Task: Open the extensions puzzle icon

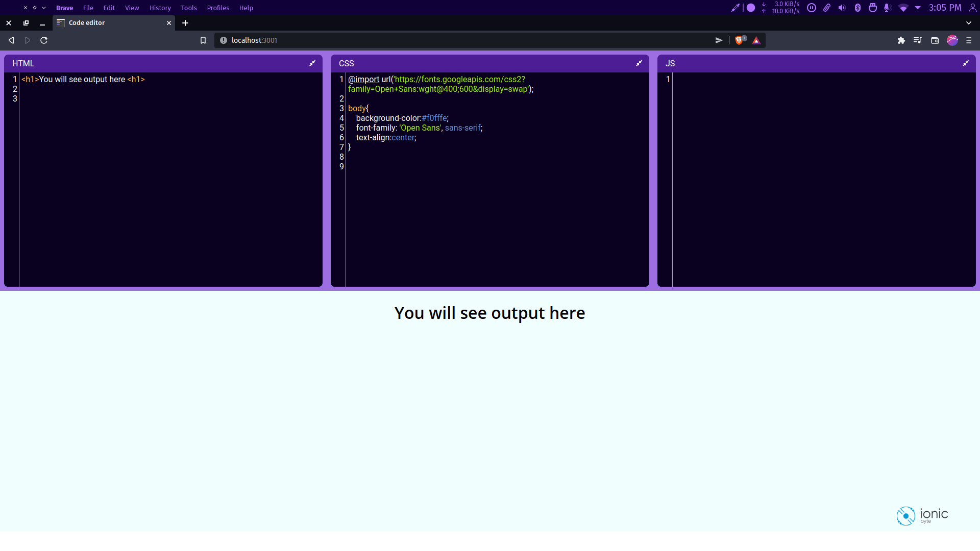Action: 901,40
